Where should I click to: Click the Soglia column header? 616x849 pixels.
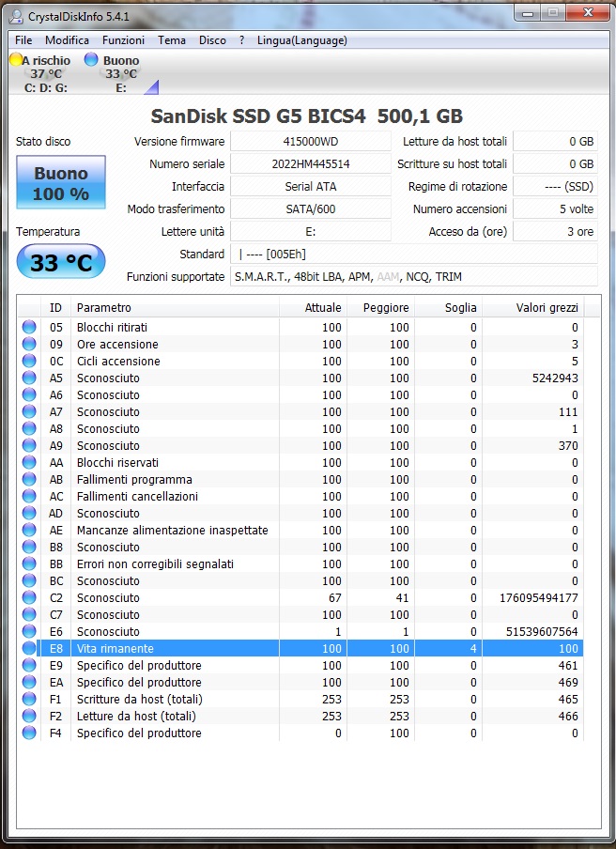click(448, 307)
